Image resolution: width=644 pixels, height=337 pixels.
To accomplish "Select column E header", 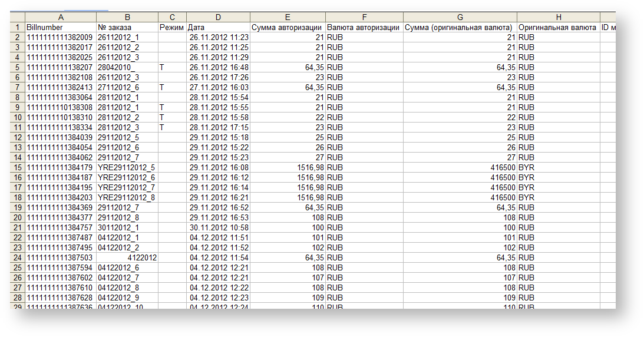I will tap(288, 17).
